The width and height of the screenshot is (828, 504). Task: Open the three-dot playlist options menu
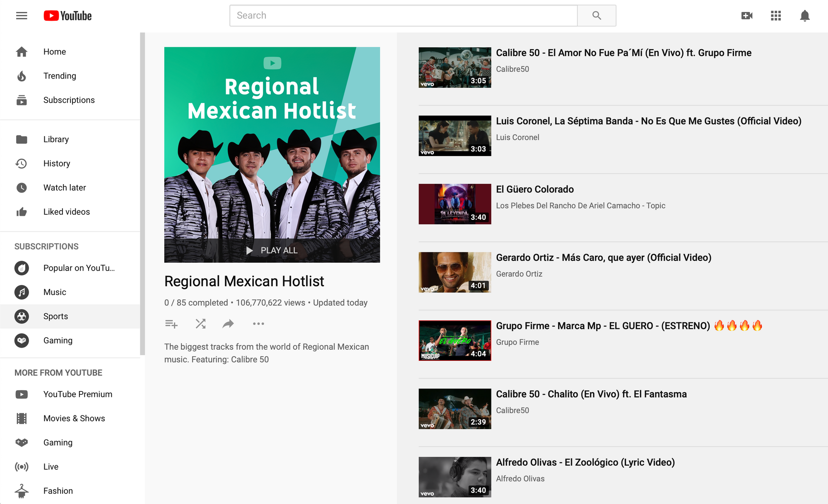pos(258,324)
